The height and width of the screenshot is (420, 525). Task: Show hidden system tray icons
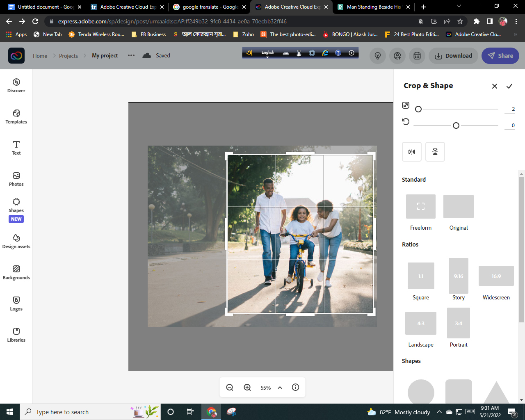439,412
